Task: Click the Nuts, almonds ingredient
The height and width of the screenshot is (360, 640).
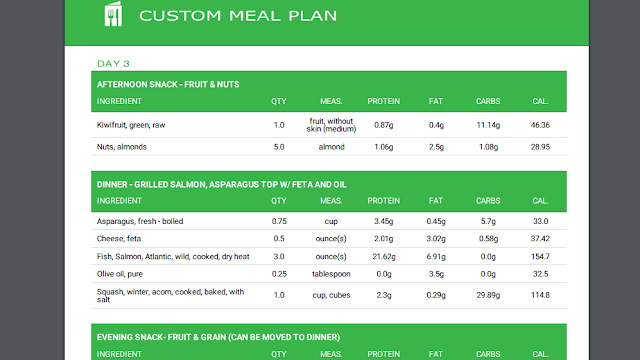Action: click(x=122, y=147)
